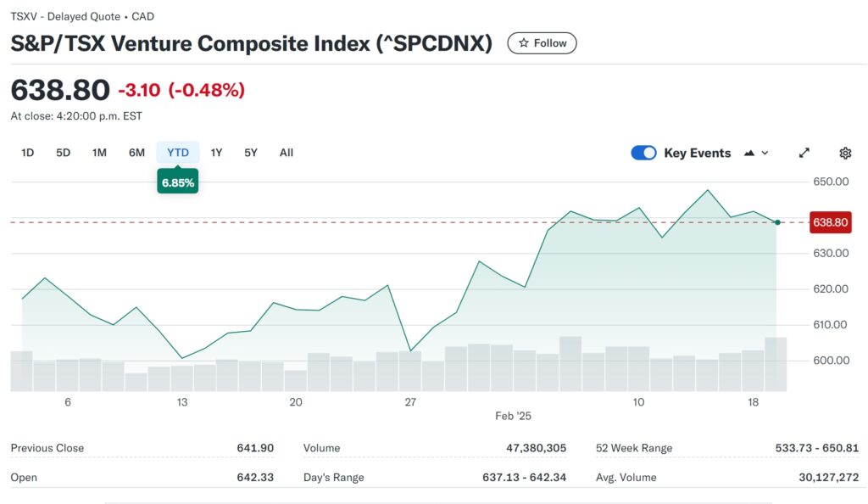Click the Follow button

(x=542, y=42)
